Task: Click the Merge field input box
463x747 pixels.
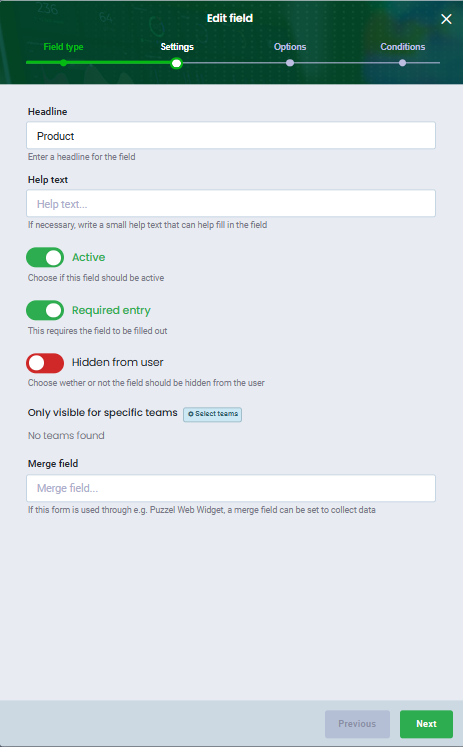Action: click(231, 488)
